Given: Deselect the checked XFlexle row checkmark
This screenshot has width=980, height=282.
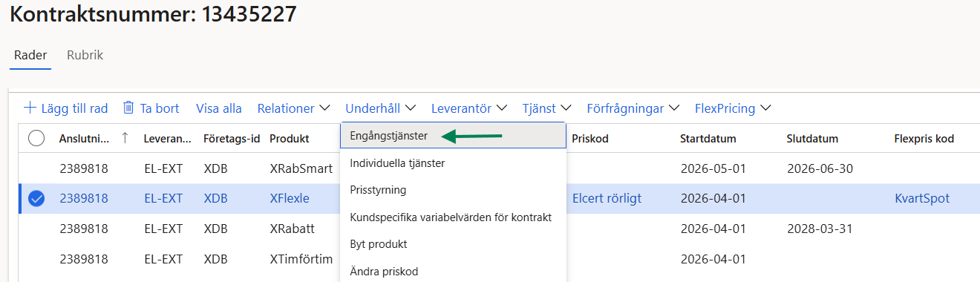Looking at the screenshot, I should click(x=36, y=198).
